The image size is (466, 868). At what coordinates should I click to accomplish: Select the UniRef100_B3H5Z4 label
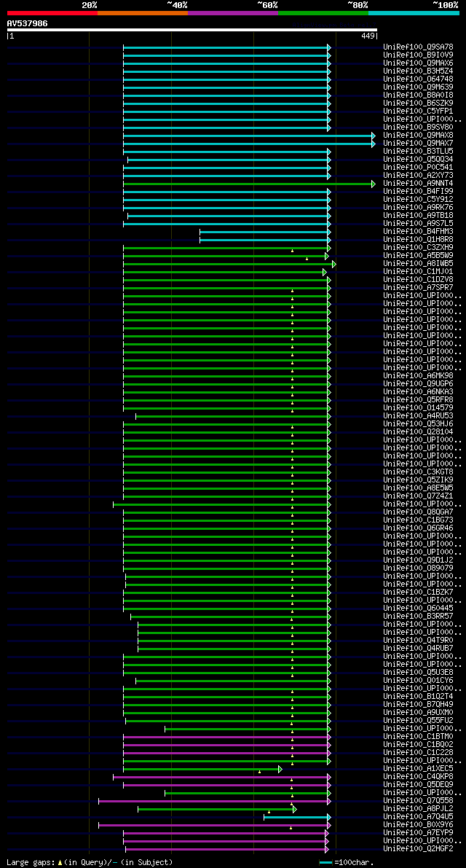[418, 71]
